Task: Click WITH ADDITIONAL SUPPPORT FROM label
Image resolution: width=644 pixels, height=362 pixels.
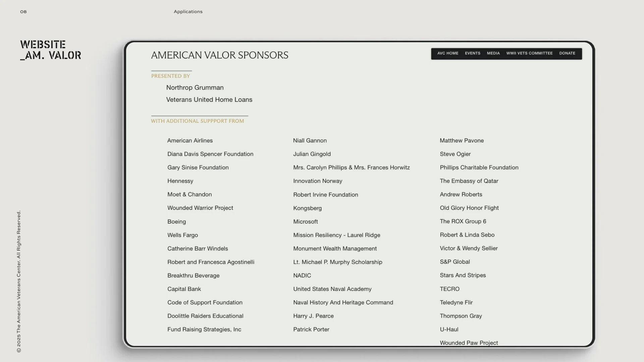Action: click(198, 121)
